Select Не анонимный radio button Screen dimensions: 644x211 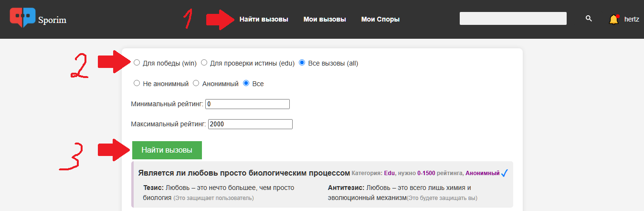coord(137,83)
